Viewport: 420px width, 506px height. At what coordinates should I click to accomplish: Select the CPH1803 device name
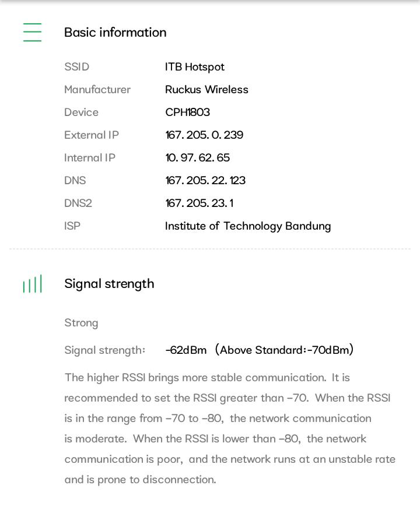coord(187,113)
